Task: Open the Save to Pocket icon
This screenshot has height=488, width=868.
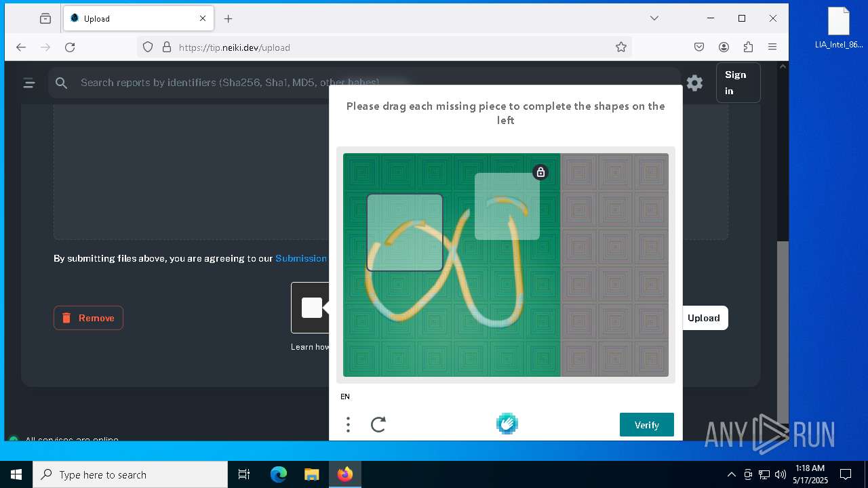Action: coord(699,47)
